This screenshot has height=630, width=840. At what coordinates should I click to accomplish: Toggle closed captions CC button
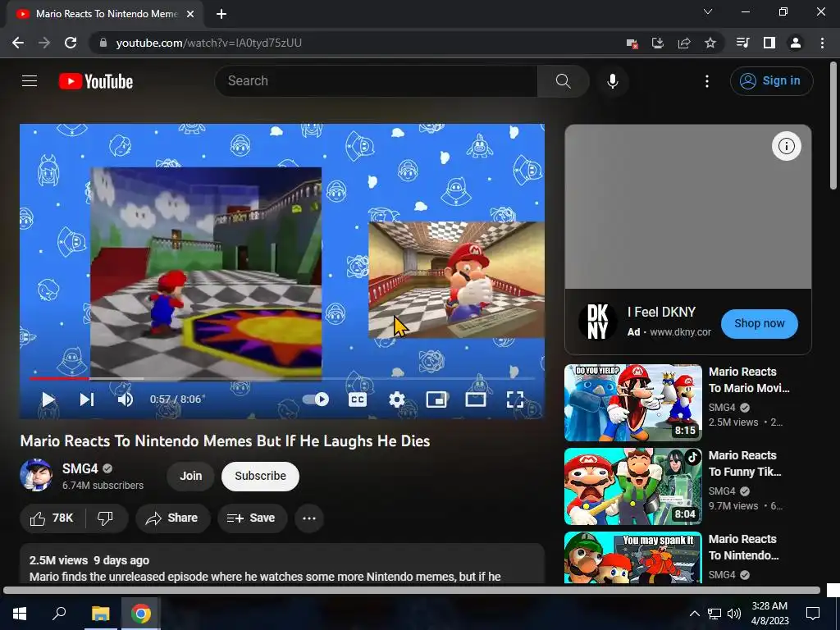pos(358,399)
